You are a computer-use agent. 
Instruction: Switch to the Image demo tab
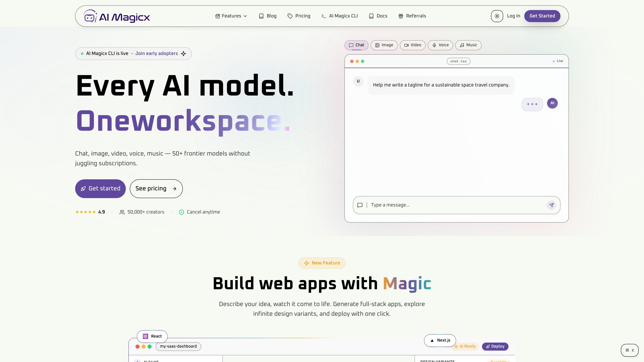[384, 45]
